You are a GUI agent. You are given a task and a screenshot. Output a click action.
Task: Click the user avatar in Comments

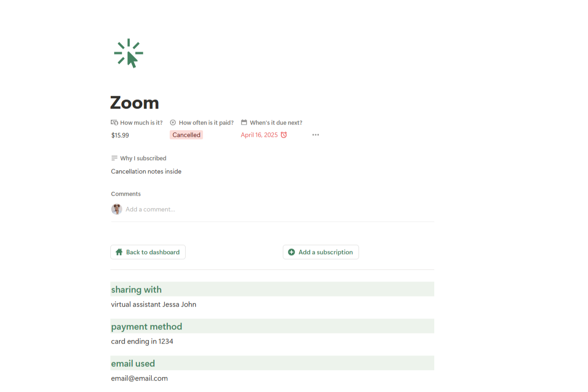[x=117, y=209]
